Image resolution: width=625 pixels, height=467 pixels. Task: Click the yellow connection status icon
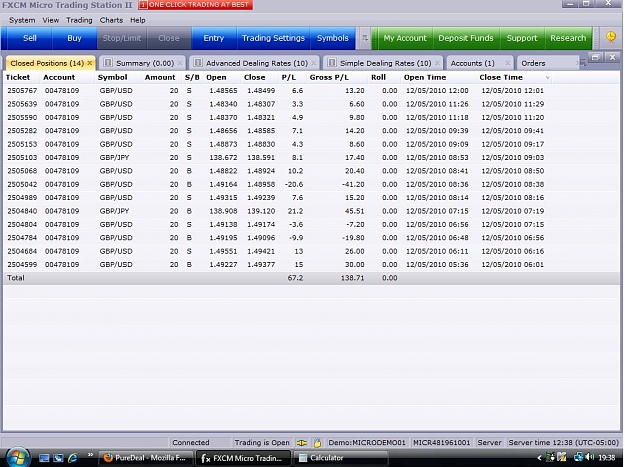click(302, 443)
